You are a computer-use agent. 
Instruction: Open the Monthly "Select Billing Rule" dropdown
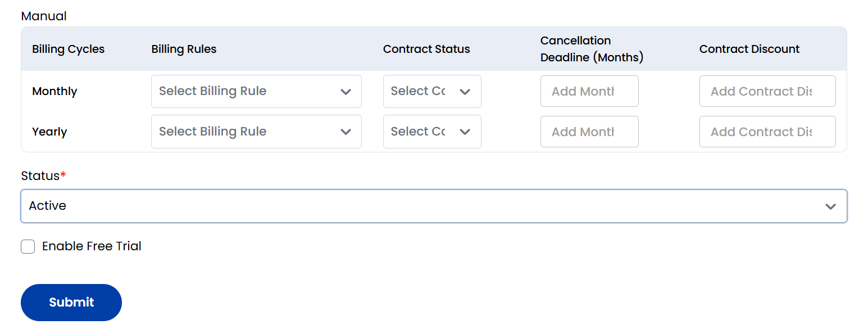click(x=247, y=92)
